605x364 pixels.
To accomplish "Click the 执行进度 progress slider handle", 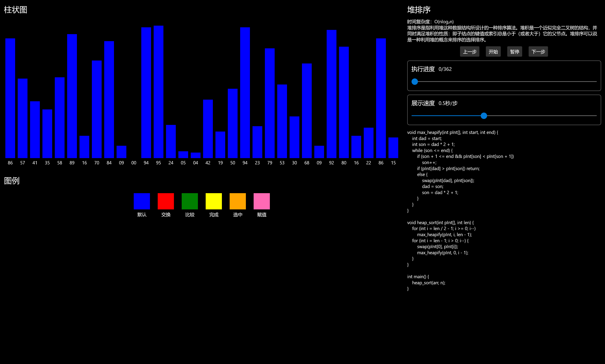I will [x=415, y=82].
